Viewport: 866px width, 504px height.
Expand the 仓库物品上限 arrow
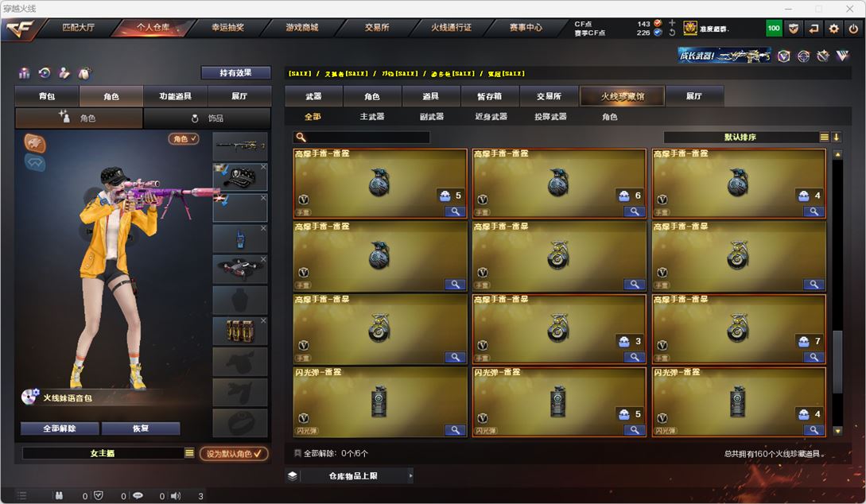[x=410, y=476]
